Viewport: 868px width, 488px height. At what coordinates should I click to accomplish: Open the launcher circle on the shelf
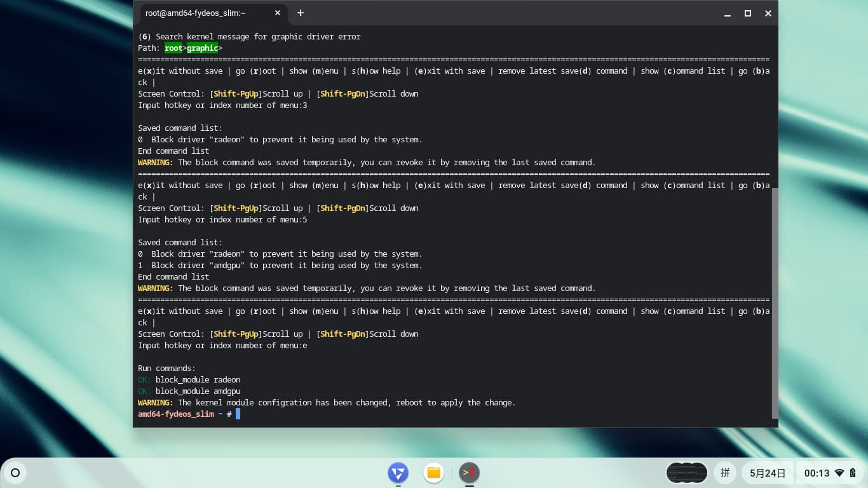click(x=15, y=473)
